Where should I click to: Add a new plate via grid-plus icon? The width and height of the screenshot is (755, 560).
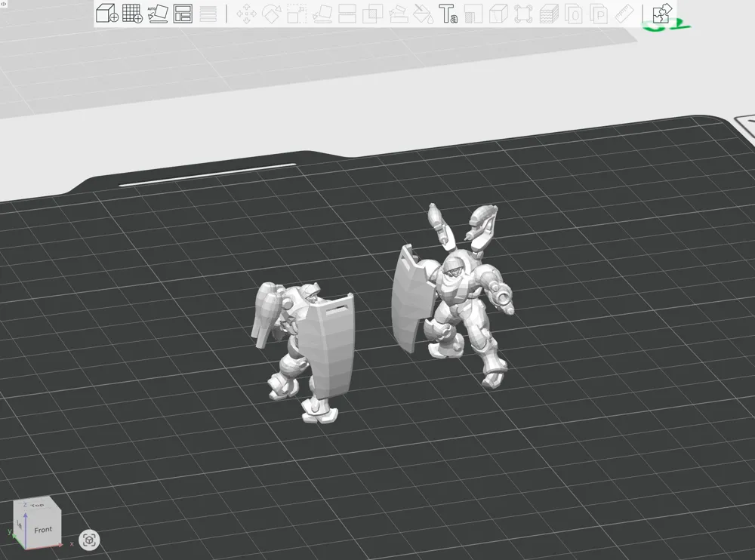(132, 13)
